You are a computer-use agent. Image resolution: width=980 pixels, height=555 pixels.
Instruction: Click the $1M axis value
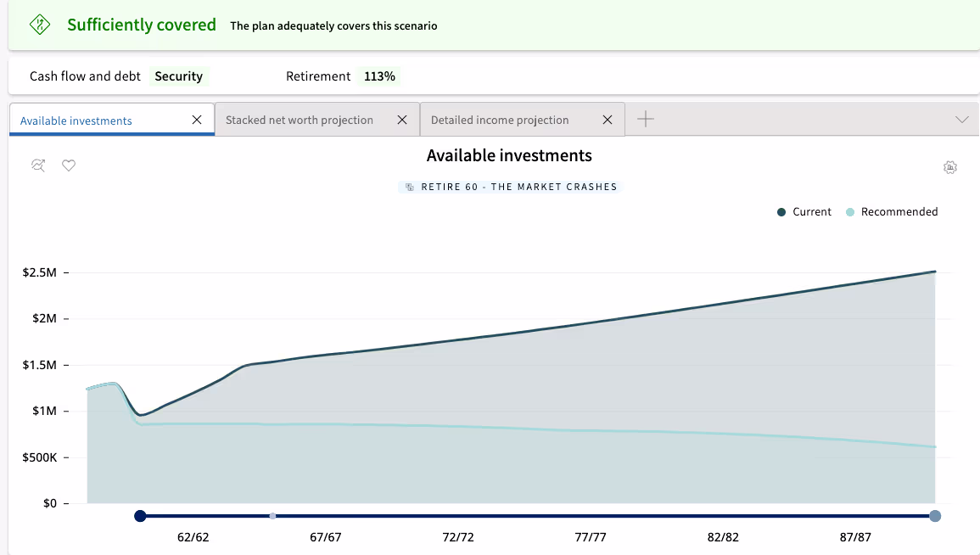[x=44, y=412]
